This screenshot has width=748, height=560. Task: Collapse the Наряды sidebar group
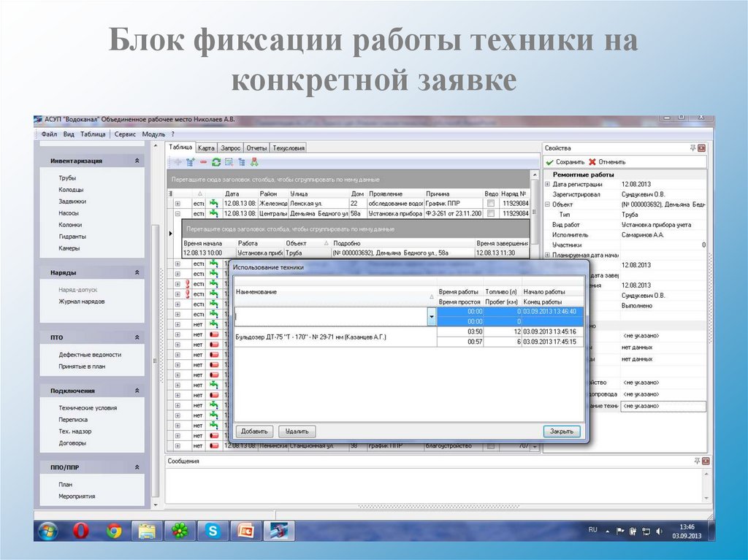[137, 272]
